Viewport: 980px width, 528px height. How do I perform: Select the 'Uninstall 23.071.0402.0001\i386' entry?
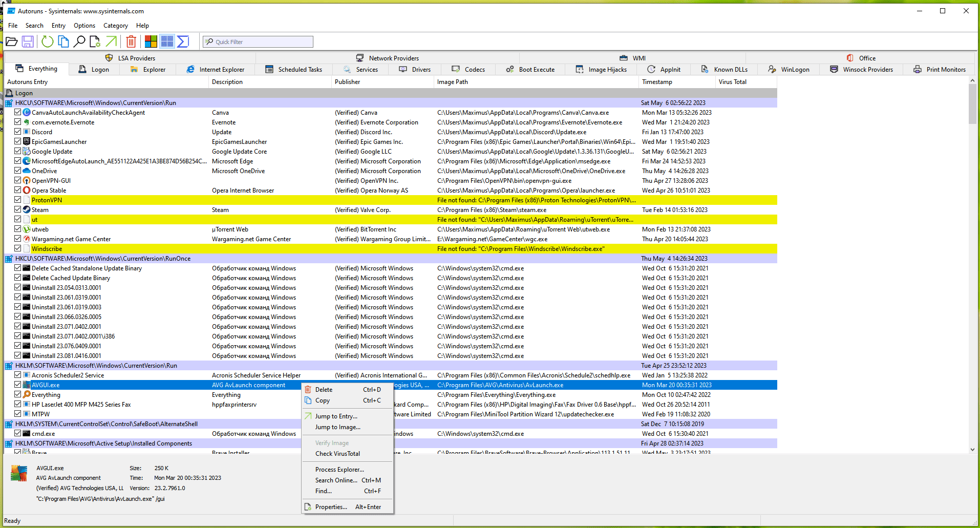(x=391, y=336)
